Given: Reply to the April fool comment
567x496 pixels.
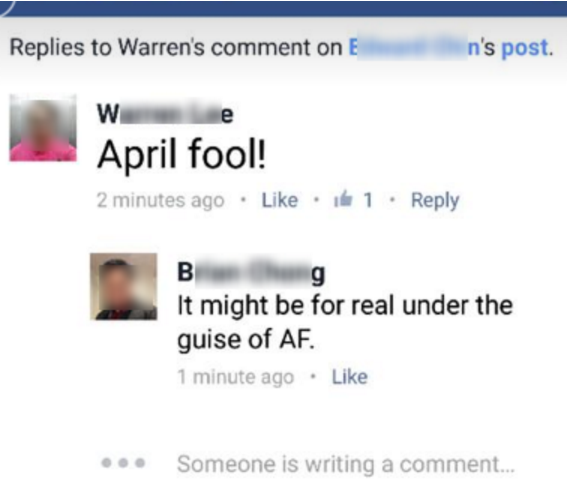Looking at the screenshot, I should click(x=435, y=201).
